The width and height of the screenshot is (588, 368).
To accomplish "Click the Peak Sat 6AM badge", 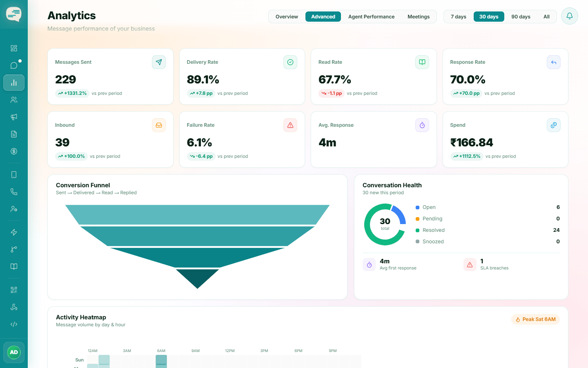I will click(x=535, y=319).
